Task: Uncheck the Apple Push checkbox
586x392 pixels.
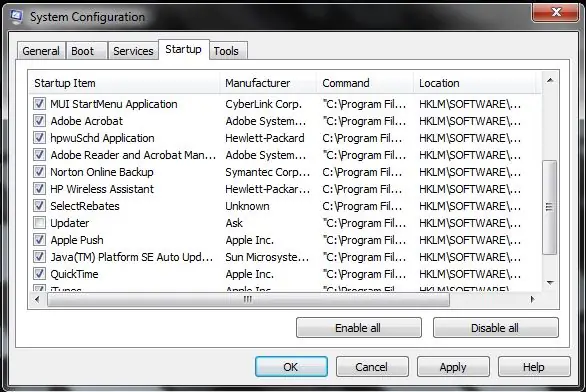Action: point(40,240)
